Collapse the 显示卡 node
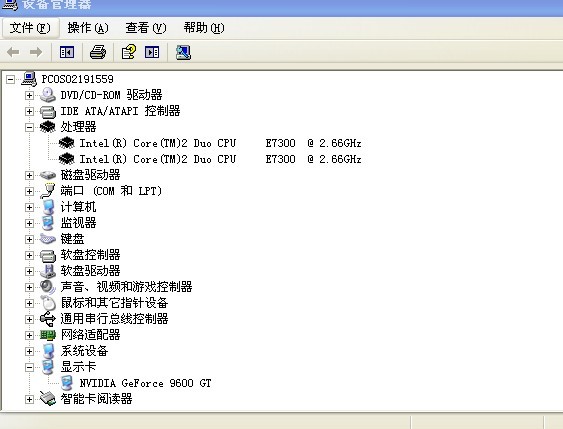563x429 pixels. tap(29, 367)
